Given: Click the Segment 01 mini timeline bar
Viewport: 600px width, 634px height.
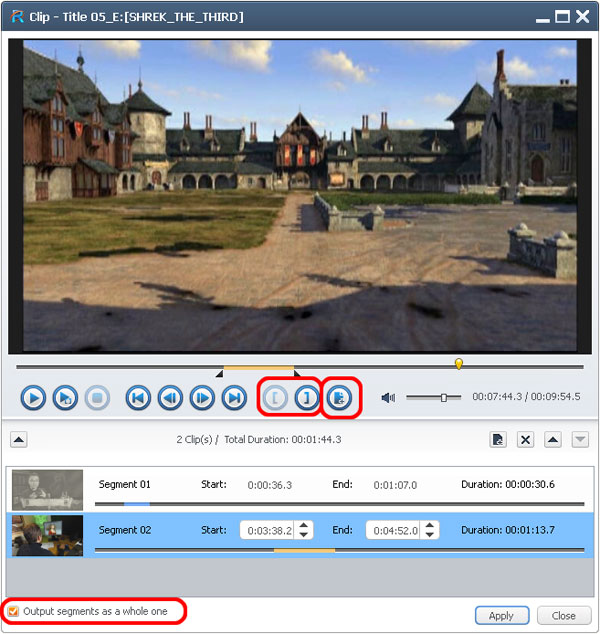Looking at the screenshot, I should (x=340, y=504).
